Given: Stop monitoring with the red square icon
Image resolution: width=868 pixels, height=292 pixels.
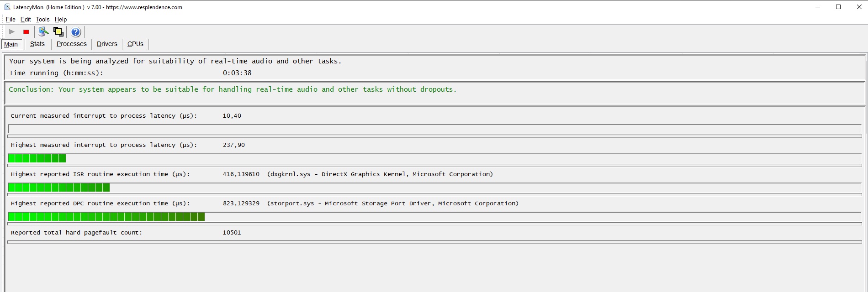Looking at the screenshot, I should [26, 32].
